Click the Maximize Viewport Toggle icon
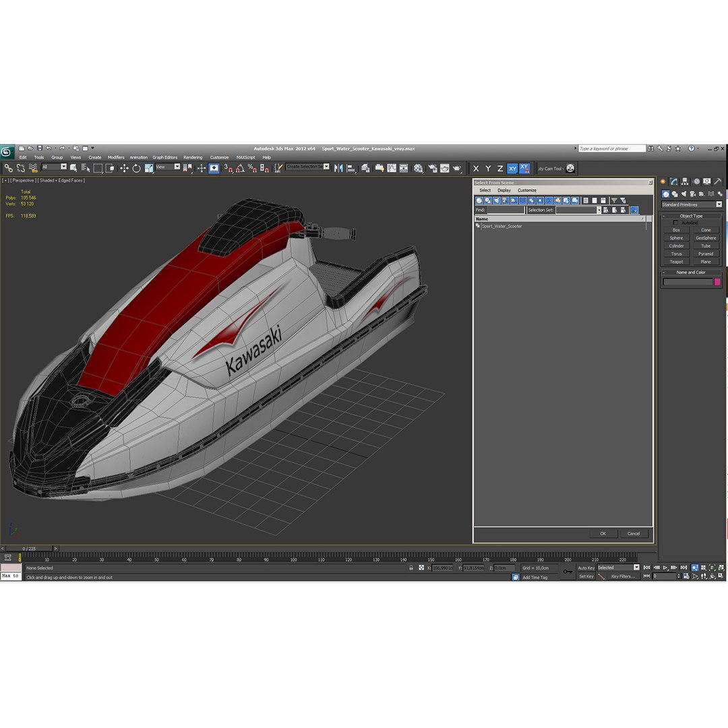The width and height of the screenshot is (728, 728). 721,576
